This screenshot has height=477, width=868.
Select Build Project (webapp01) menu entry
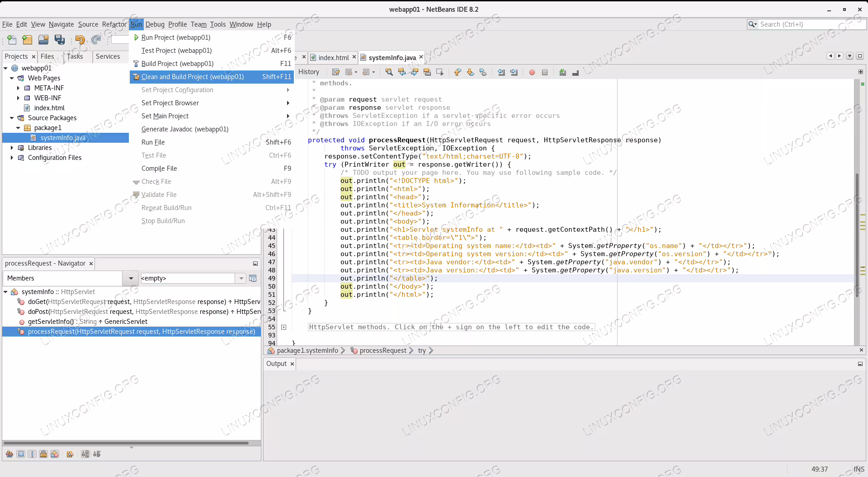click(212, 64)
